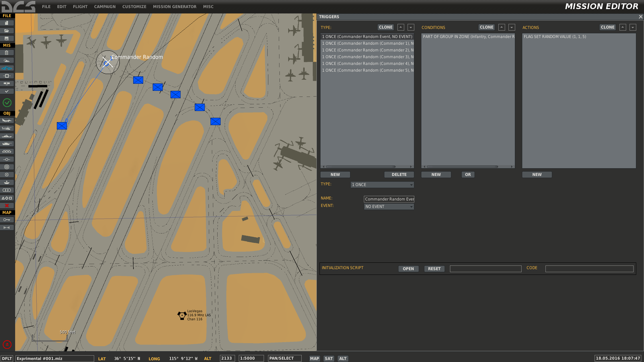
Task: Select trigger 'Commander Random (Commander 3)'
Action: tap(367, 57)
